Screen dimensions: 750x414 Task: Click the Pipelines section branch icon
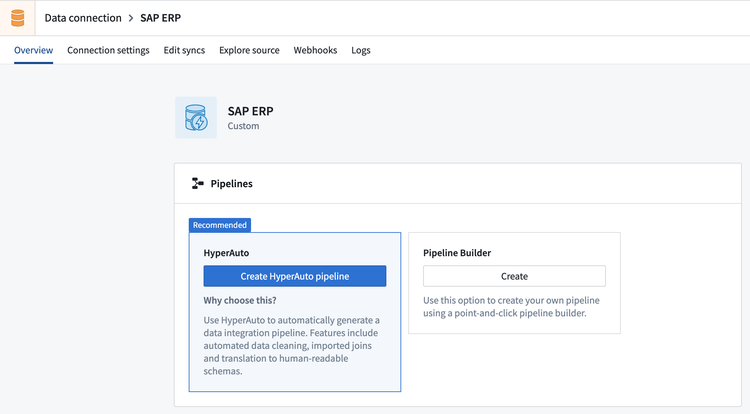tap(198, 184)
